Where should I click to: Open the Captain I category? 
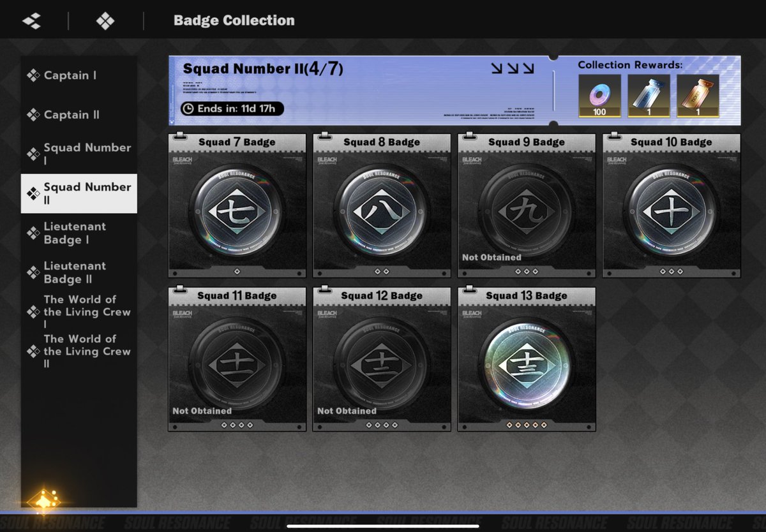79,75
